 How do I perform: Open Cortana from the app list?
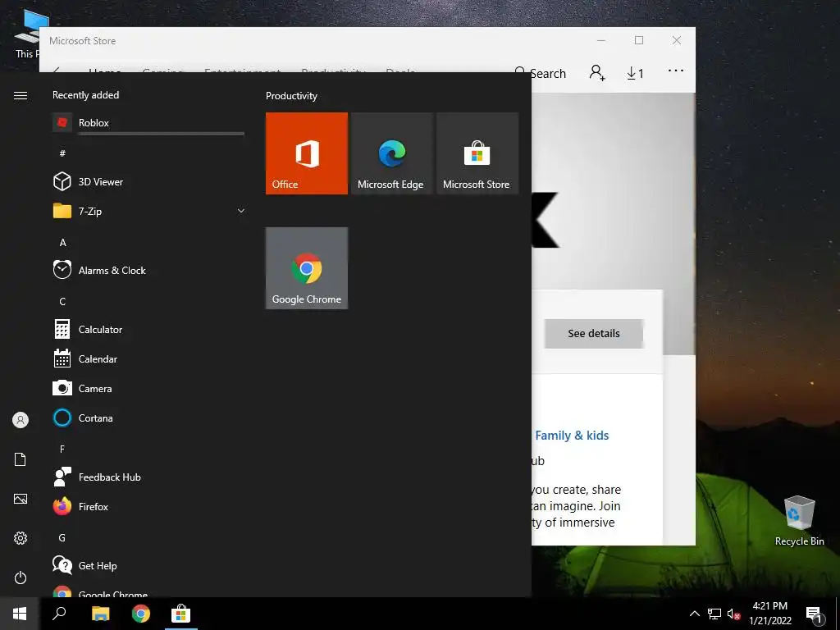[148, 418]
